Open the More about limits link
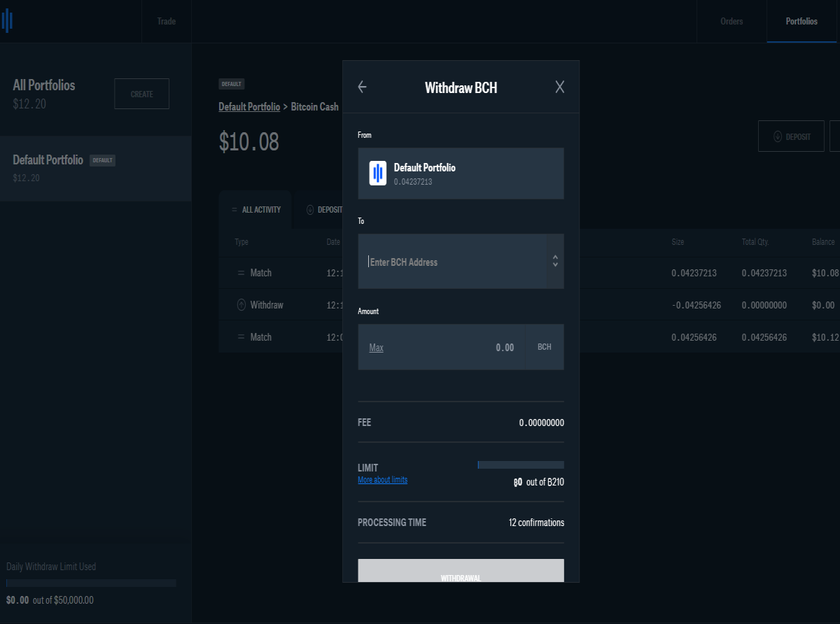840x624 pixels. click(382, 480)
